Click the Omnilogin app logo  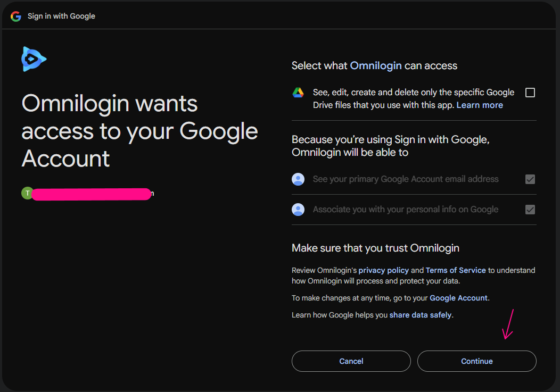(x=34, y=59)
